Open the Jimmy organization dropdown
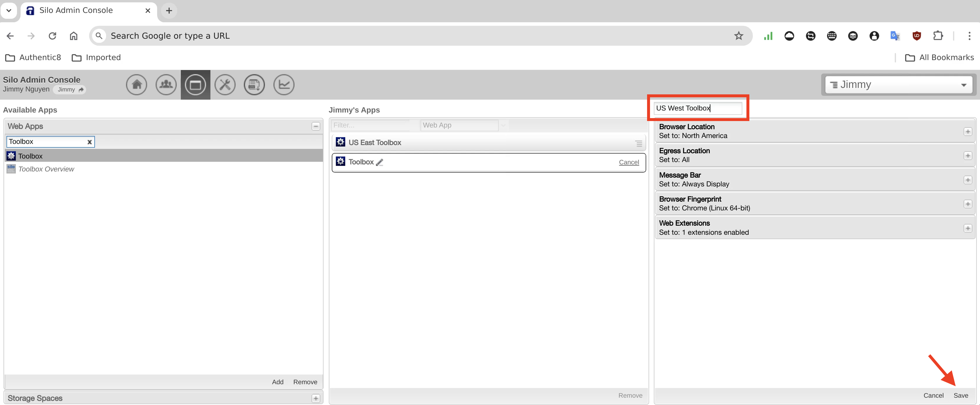The height and width of the screenshot is (405, 980). pos(899,84)
